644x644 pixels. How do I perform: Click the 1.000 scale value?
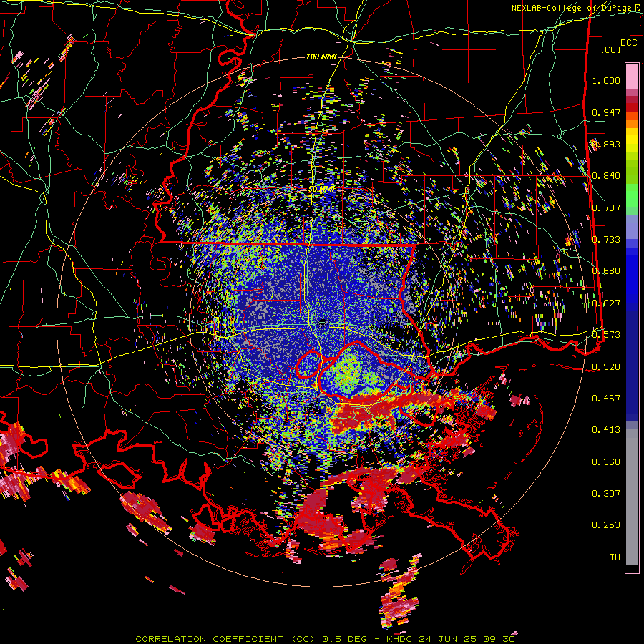(606, 80)
